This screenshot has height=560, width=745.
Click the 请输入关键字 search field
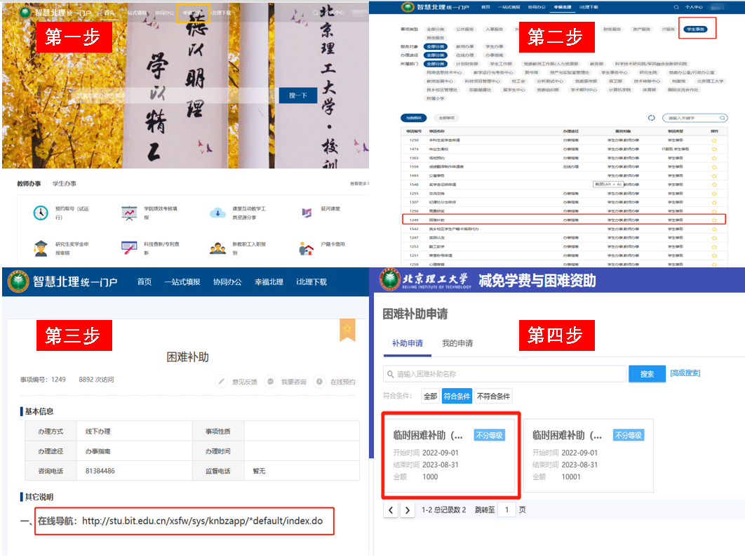coord(694,118)
